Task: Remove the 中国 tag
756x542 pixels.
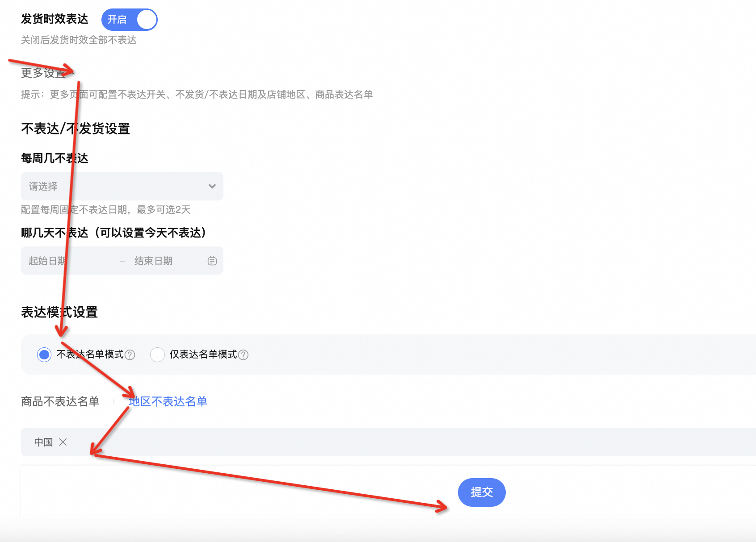Action: pyautogui.click(x=63, y=442)
